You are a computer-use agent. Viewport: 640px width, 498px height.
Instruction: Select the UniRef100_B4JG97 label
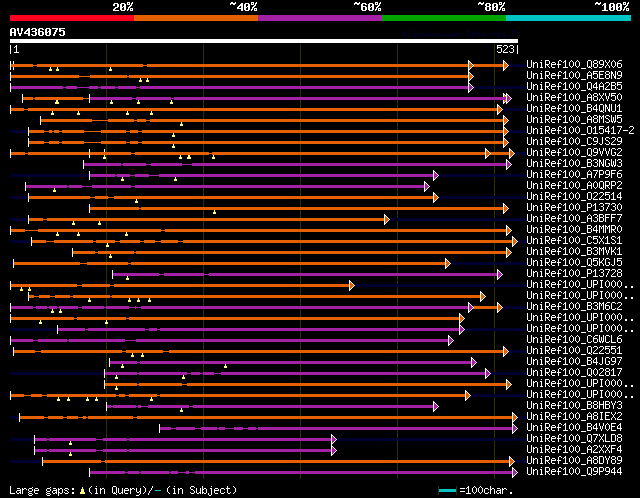click(x=574, y=362)
